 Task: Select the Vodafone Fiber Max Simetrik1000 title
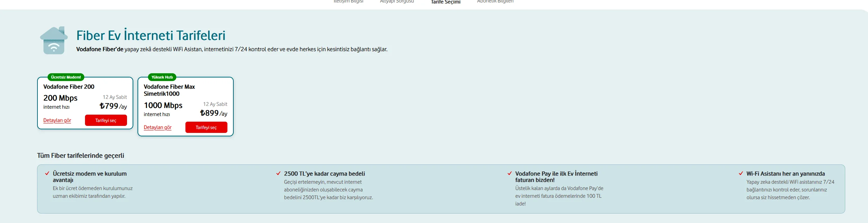click(x=169, y=90)
